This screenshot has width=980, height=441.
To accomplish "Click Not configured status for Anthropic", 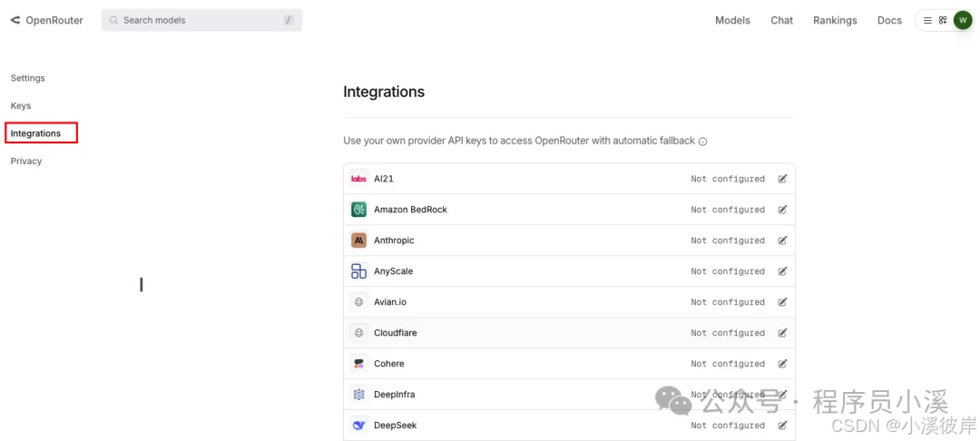I will tap(728, 240).
